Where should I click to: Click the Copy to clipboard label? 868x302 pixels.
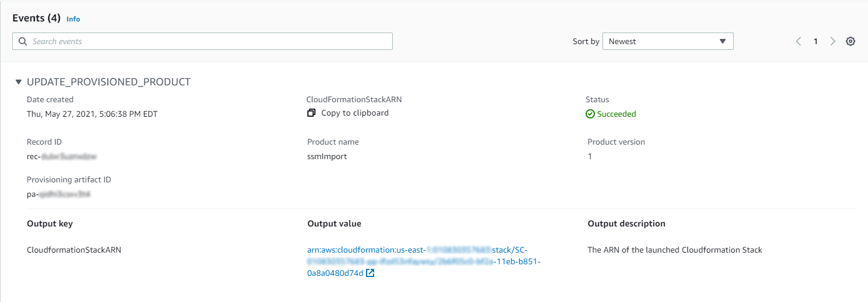354,113
